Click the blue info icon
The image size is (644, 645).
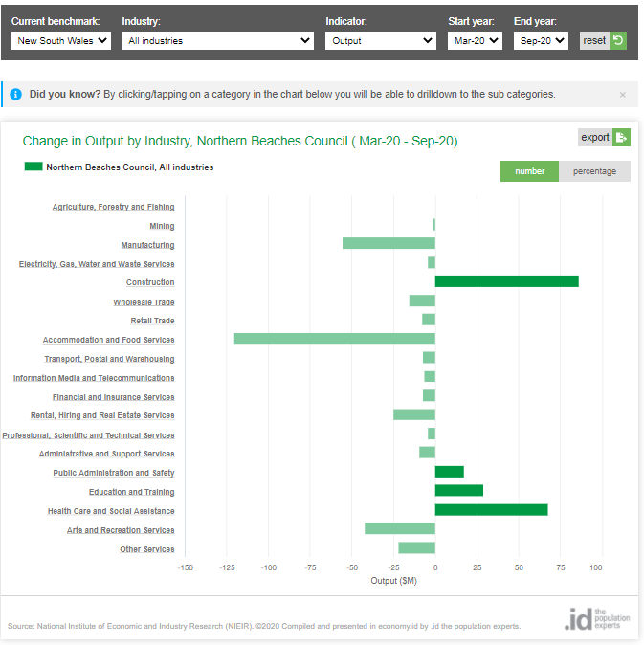coord(15,95)
